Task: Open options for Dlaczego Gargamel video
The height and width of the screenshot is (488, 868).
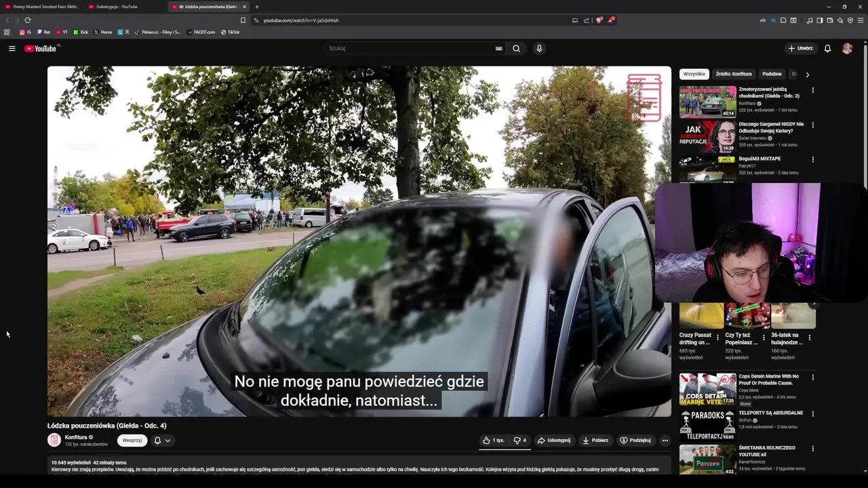Action: pyautogui.click(x=813, y=125)
